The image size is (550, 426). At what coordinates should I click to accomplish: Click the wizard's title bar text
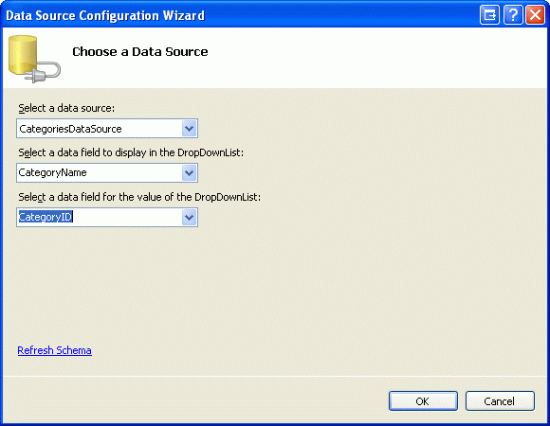tap(105, 15)
